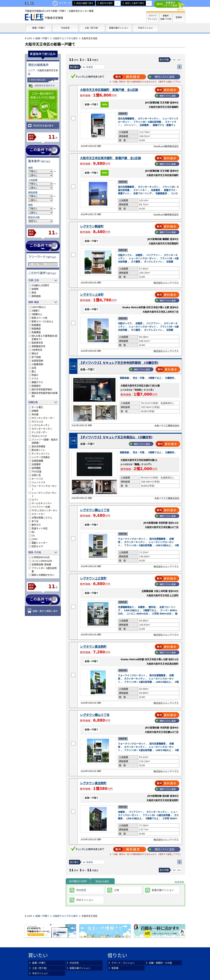Viewport: 210px width, 980px height.
Task: Open セキュレア天王寺真田山 main image
Action: point(95,464)
